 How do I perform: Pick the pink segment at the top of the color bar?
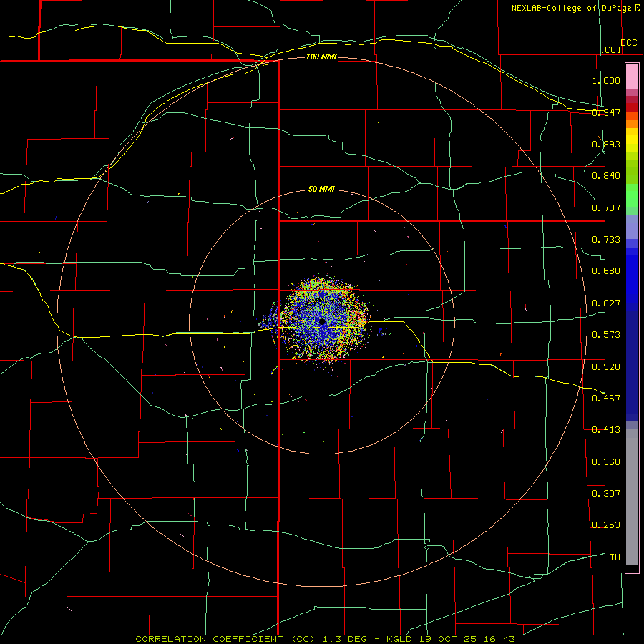coord(632,77)
